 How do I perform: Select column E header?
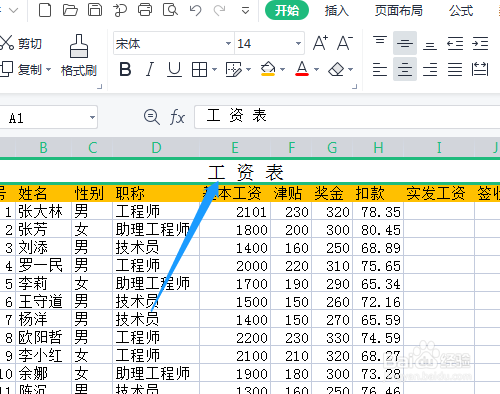point(235,147)
